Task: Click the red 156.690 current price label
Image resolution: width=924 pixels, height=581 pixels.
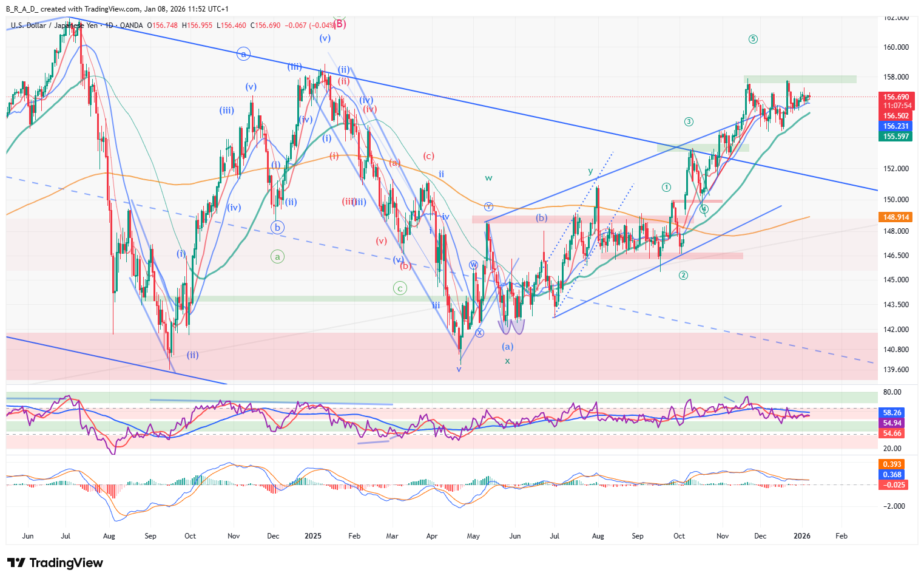Action: pos(895,97)
